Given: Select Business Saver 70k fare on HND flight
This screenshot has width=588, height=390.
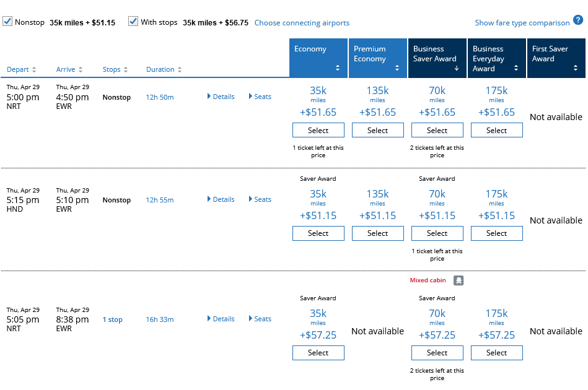Looking at the screenshot, I should pyautogui.click(x=437, y=233).
